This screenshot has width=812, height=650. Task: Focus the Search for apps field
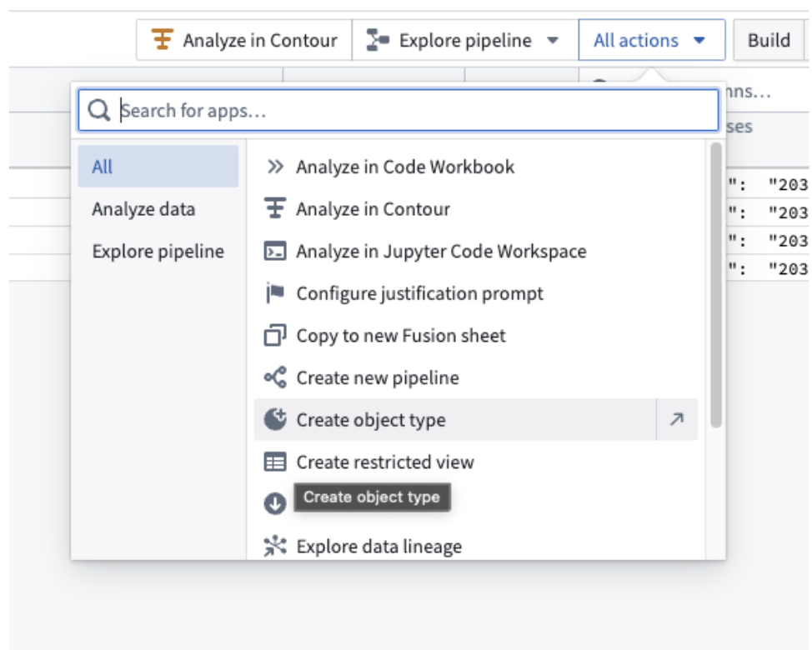[x=398, y=110]
